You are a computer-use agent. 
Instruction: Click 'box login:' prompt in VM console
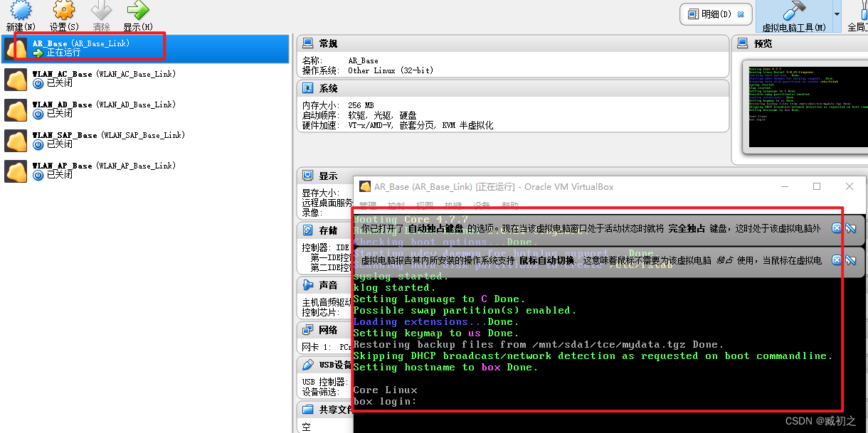click(x=385, y=401)
